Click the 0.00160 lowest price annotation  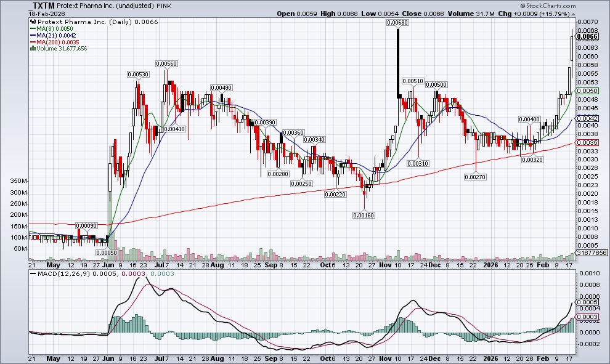(364, 215)
